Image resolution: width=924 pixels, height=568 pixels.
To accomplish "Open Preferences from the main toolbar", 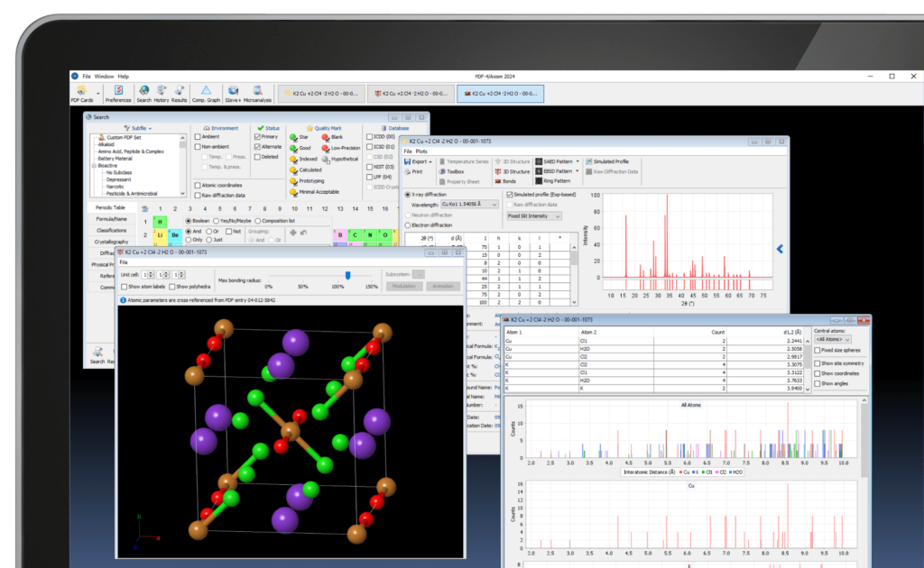I will (118, 93).
